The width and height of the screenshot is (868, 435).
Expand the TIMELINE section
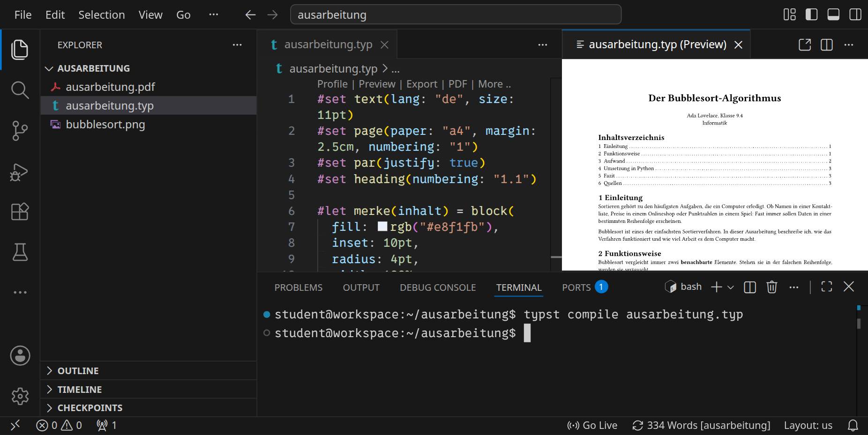tap(148, 390)
